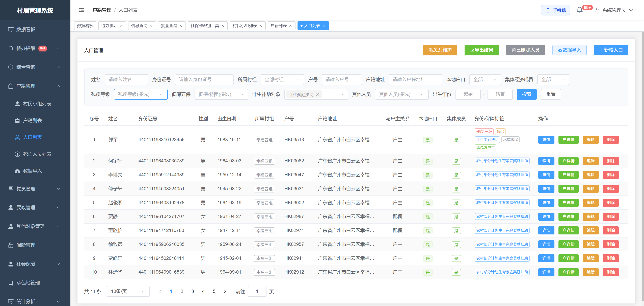Expand the 社会保障 sidebar menu

point(35,264)
